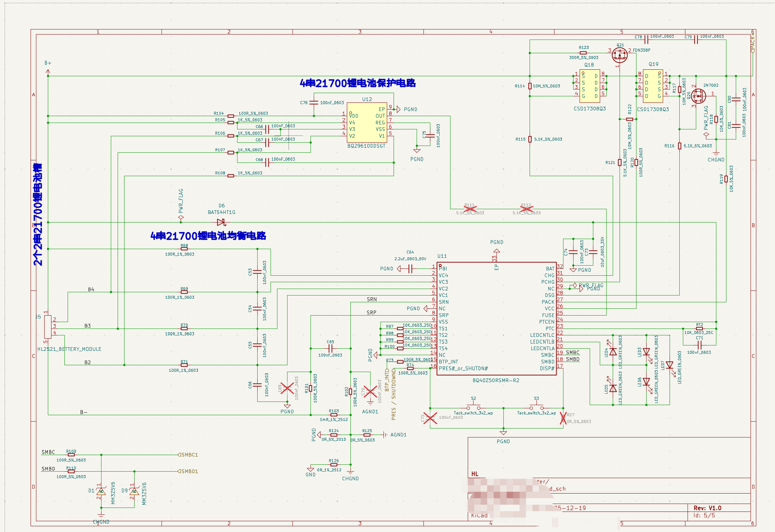775x532 pixels.
Task: Select the D1 MM3Z5V6 zener diode
Action: (x=101, y=491)
